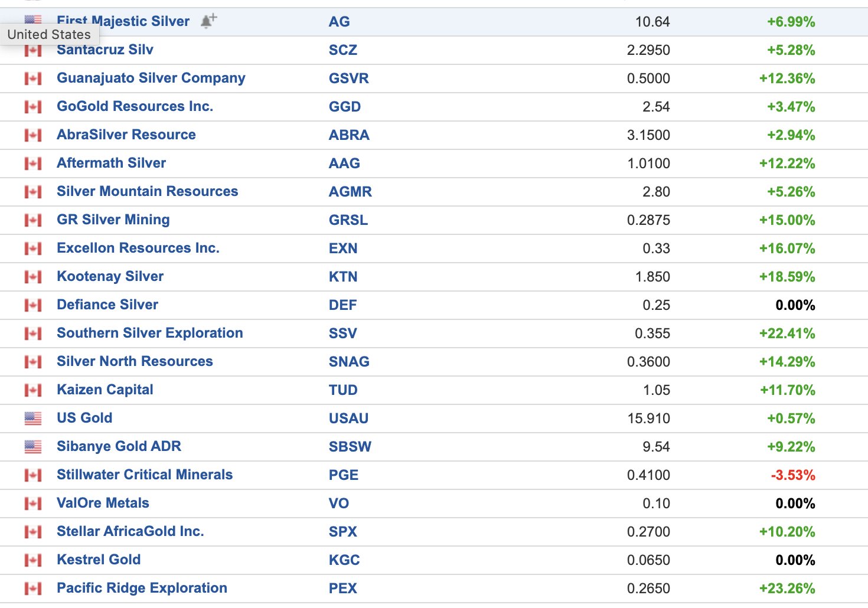Click the Canada flag next to Guanajuato Silver Company

(x=33, y=79)
